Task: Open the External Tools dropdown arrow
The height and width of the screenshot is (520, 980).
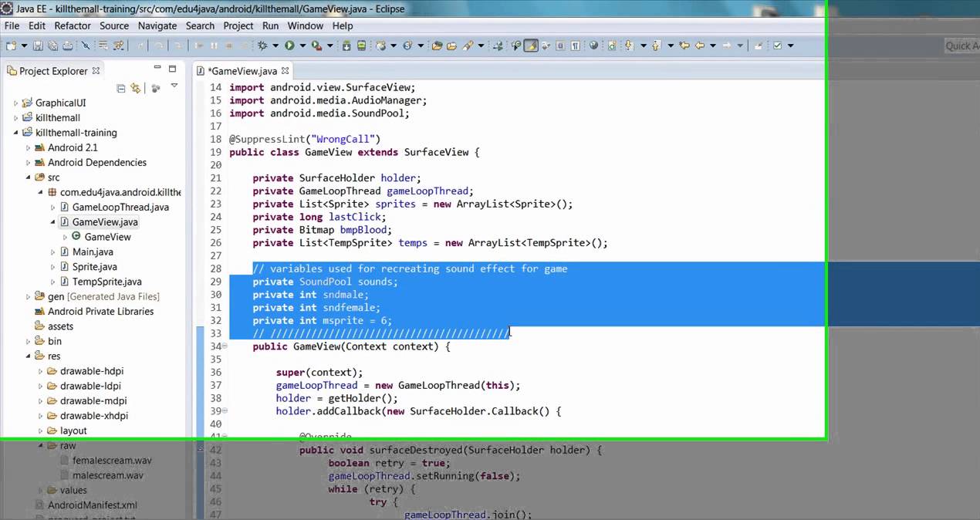Action: click(329, 46)
